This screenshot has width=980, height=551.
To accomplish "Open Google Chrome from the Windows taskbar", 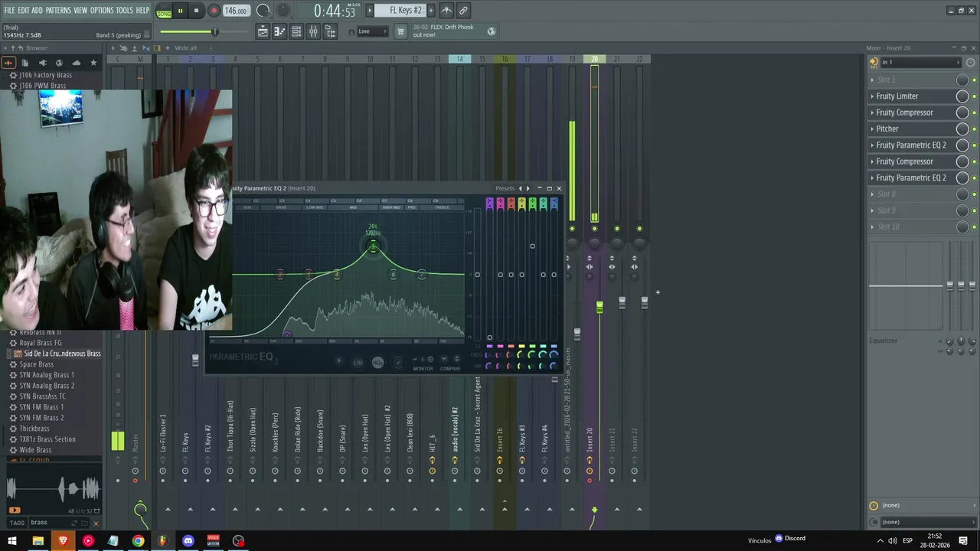I will pos(138,541).
